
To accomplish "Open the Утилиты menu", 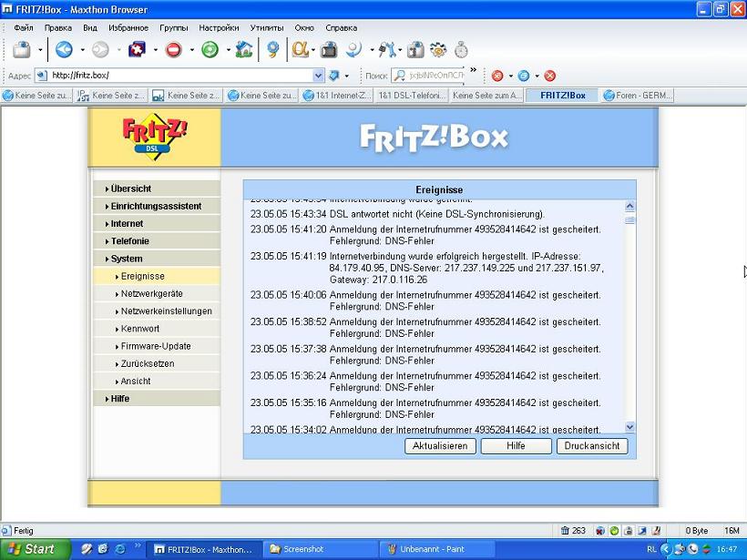I will pos(267,27).
